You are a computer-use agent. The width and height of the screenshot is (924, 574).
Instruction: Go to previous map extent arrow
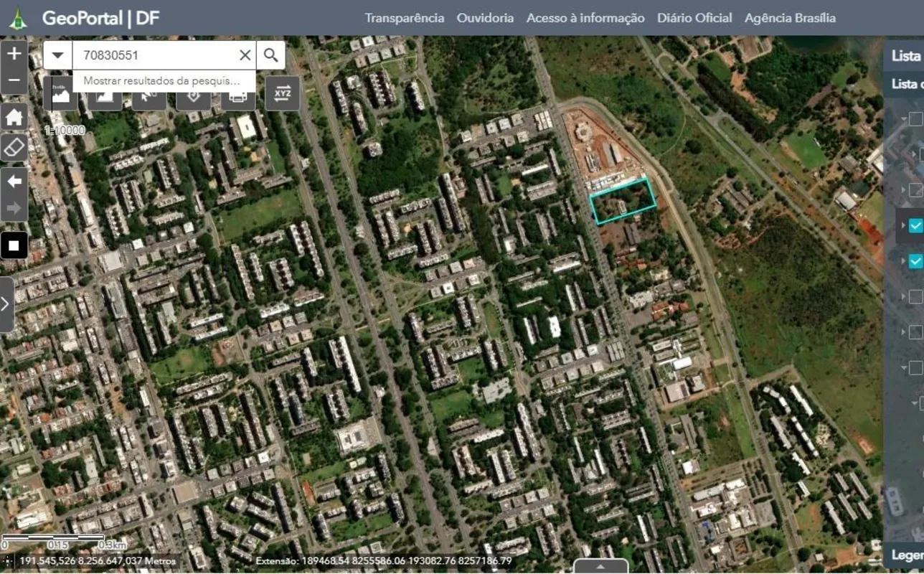click(14, 181)
